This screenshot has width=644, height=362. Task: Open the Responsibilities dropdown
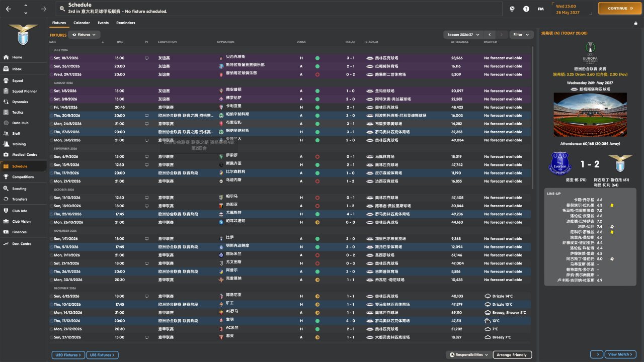point(468,355)
